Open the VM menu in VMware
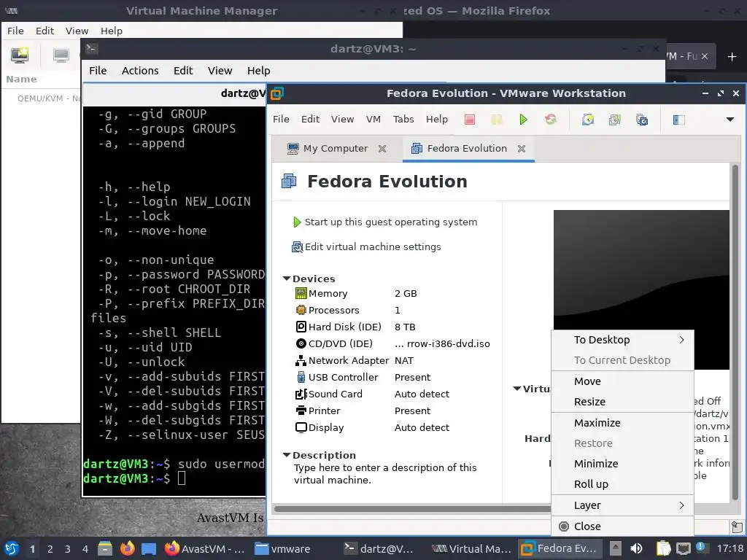 [373, 119]
